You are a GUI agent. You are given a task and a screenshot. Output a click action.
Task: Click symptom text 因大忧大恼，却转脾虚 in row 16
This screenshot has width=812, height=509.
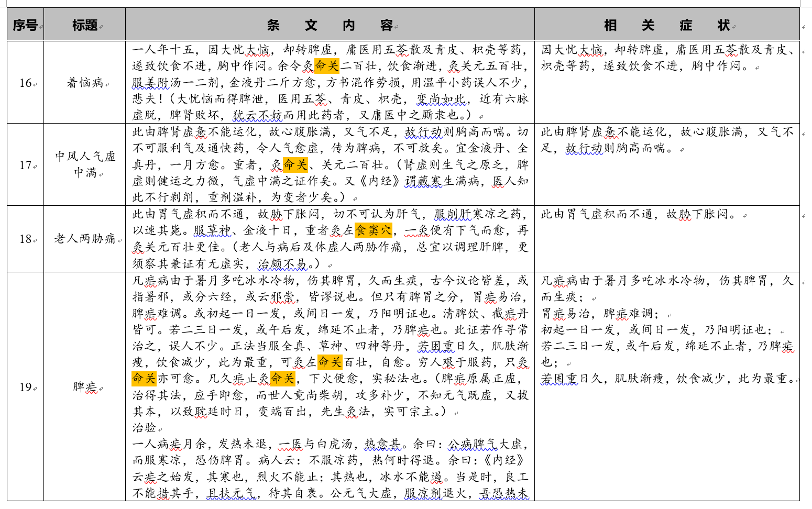click(x=604, y=50)
